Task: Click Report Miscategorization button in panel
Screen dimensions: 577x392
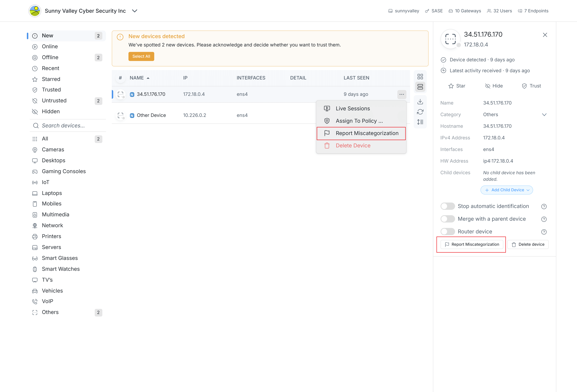Action: 472,245
